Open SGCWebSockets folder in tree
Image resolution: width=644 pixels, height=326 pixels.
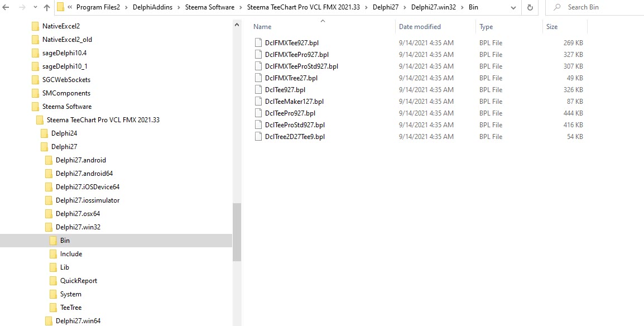coord(66,80)
